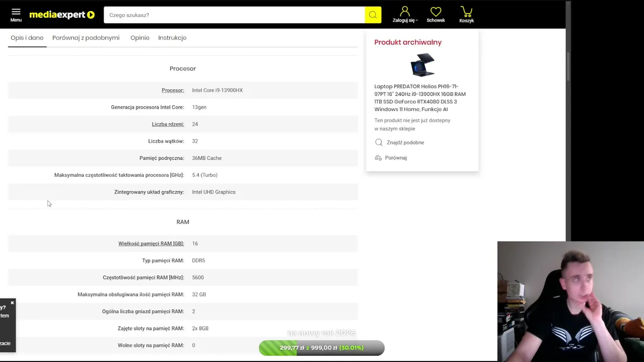
Task: Click the Wolne sloty na pamięć RAM label
Action: [151, 345]
